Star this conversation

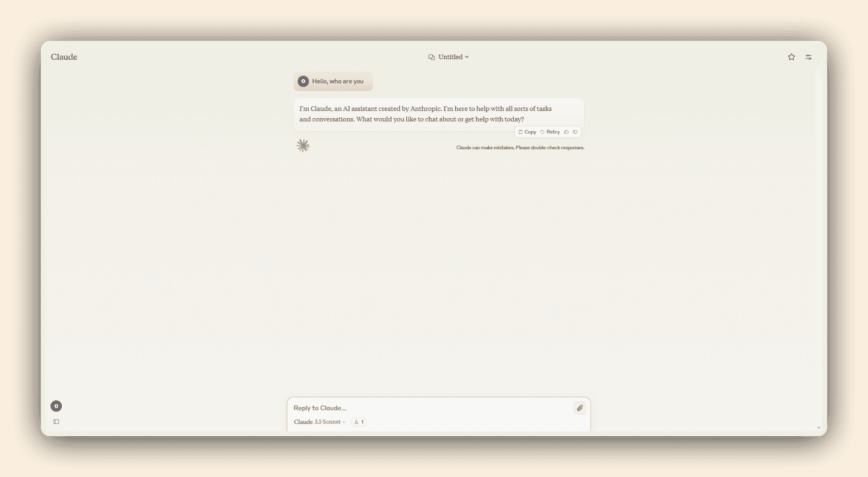click(792, 57)
